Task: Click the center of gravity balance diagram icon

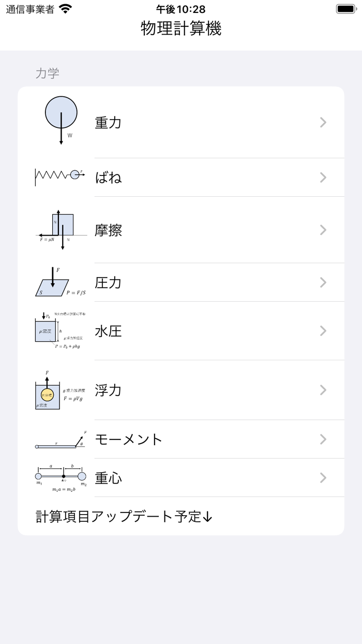Action: [59, 476]
